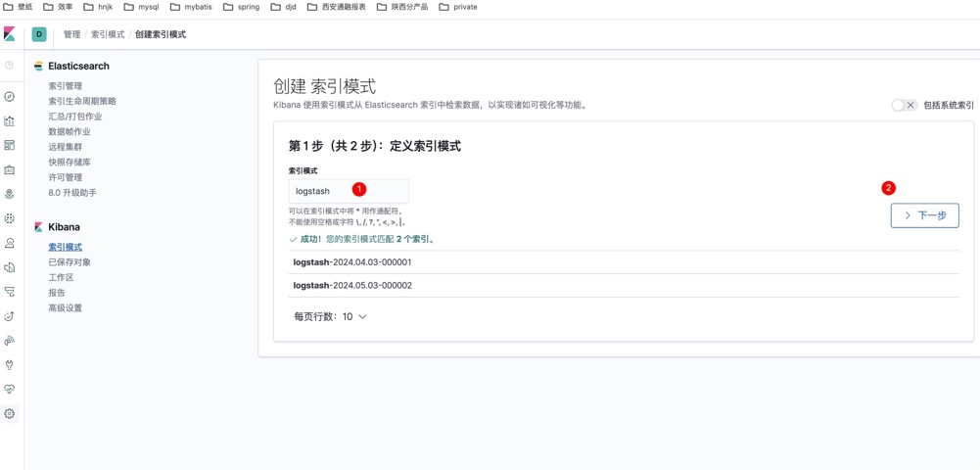The image size is (980, 470).
Task: Select 已保存对象 in the Kibana section
Action: pyautogui.click(x=70, y=262)
